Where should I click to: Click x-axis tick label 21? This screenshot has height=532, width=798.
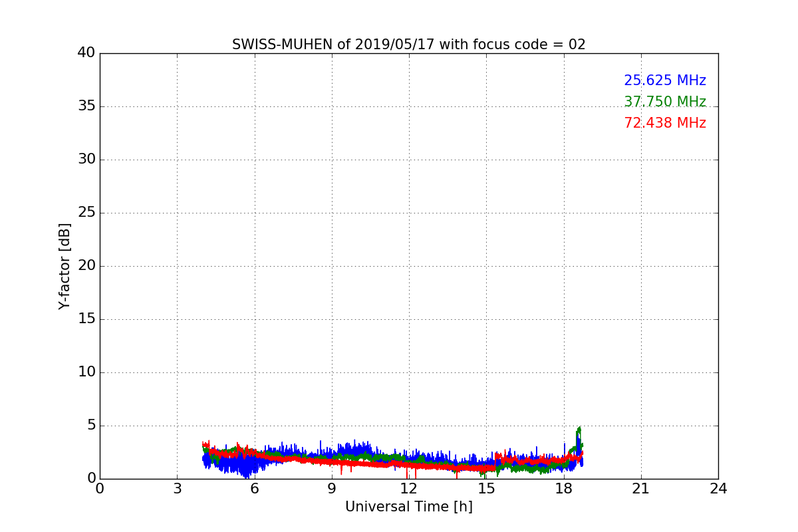click(641, 489)
